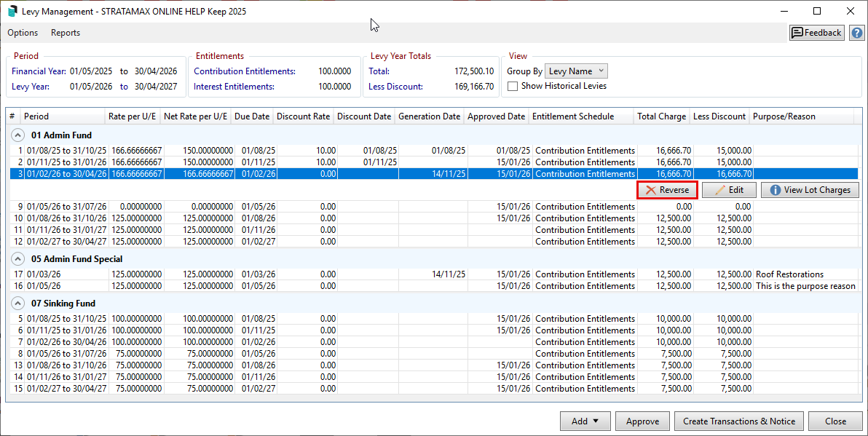868x436 pixels.
Task: Select row 2 period 01/11/25 to 31/01/26
Action: tap(433, 162)
